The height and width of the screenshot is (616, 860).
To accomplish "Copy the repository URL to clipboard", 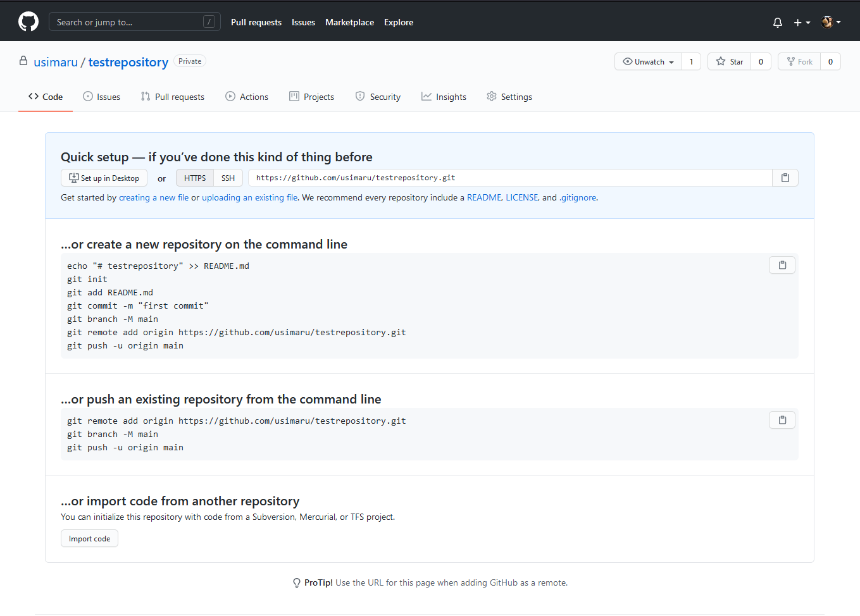I will (x=785, y=178).
